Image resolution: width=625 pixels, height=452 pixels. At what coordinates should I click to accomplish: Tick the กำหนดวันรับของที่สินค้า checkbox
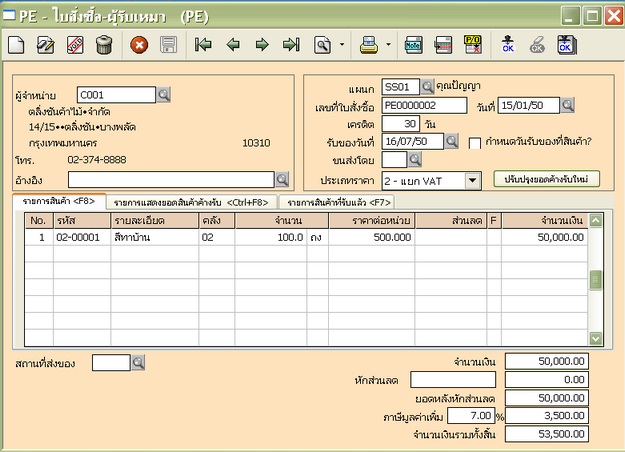point(476,142)
